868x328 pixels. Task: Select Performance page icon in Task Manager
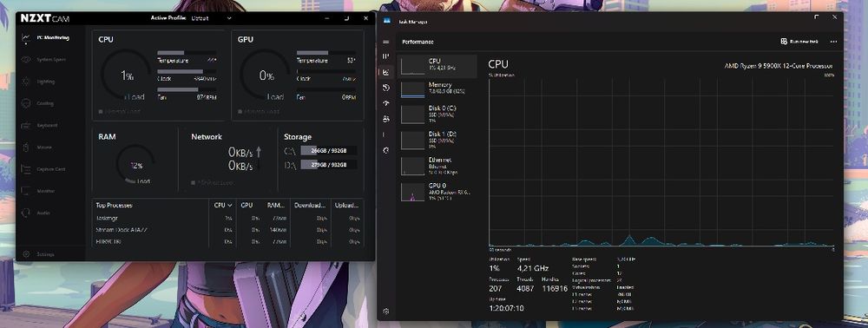pos(386,72)
